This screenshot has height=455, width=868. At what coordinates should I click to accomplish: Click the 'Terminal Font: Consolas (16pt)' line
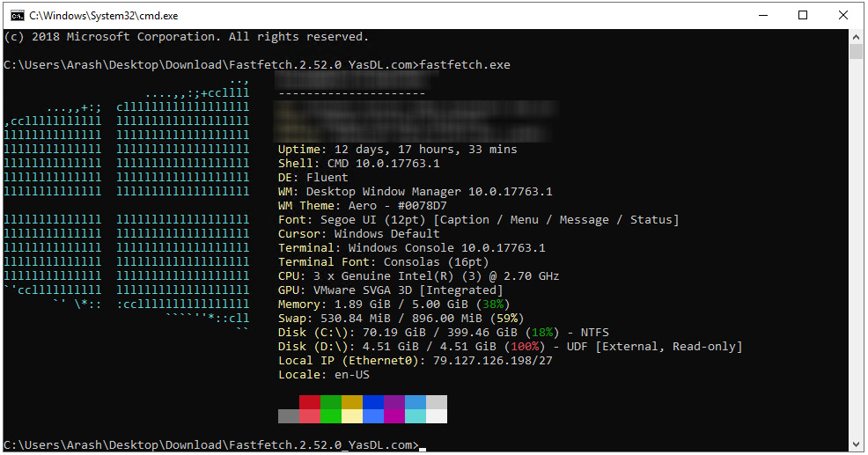click(x=383, y=261)
